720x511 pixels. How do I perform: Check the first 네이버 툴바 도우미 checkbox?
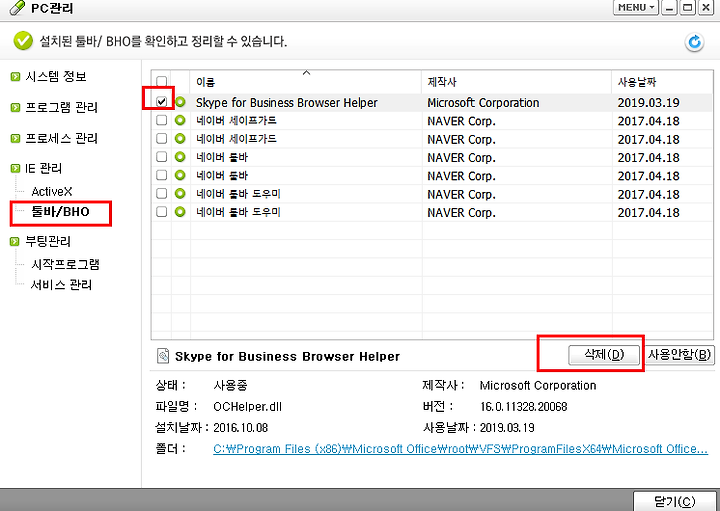point(161,194)
